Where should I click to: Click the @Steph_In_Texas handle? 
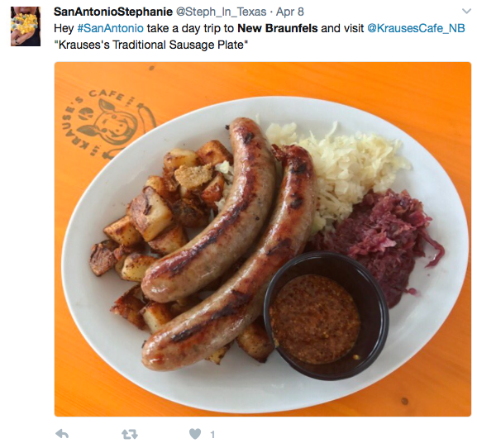click(x=222, y=12)
